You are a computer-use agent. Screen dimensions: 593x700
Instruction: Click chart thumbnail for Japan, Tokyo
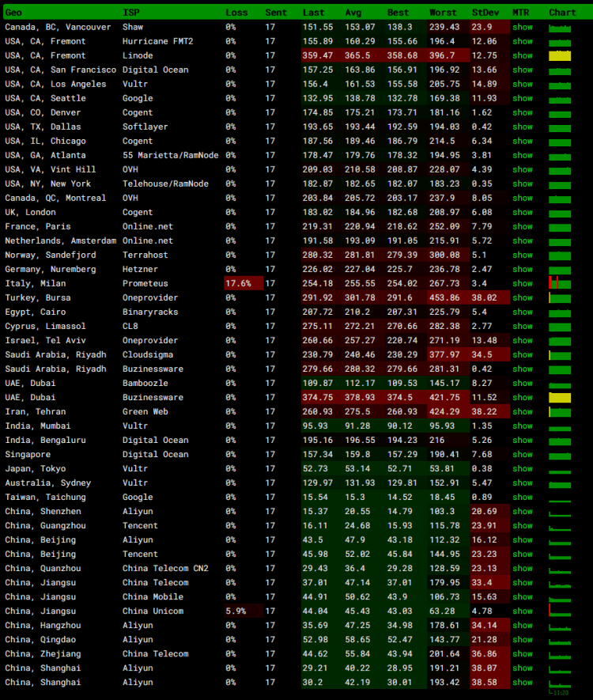(560, 471)
